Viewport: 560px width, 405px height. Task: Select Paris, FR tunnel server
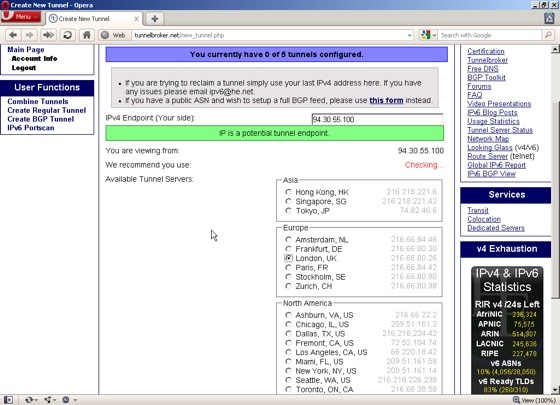(288, 267)
